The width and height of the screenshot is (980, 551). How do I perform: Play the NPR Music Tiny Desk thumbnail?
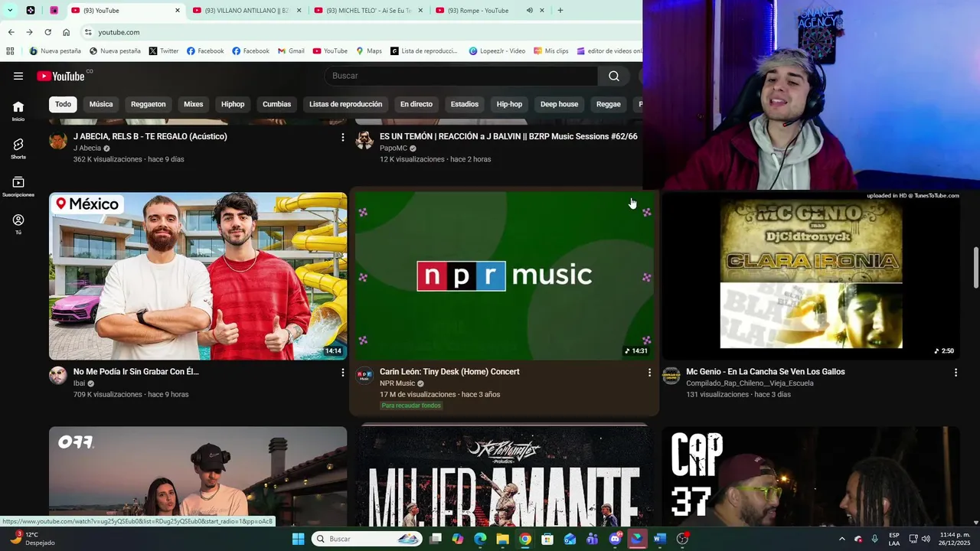[505, 275]
